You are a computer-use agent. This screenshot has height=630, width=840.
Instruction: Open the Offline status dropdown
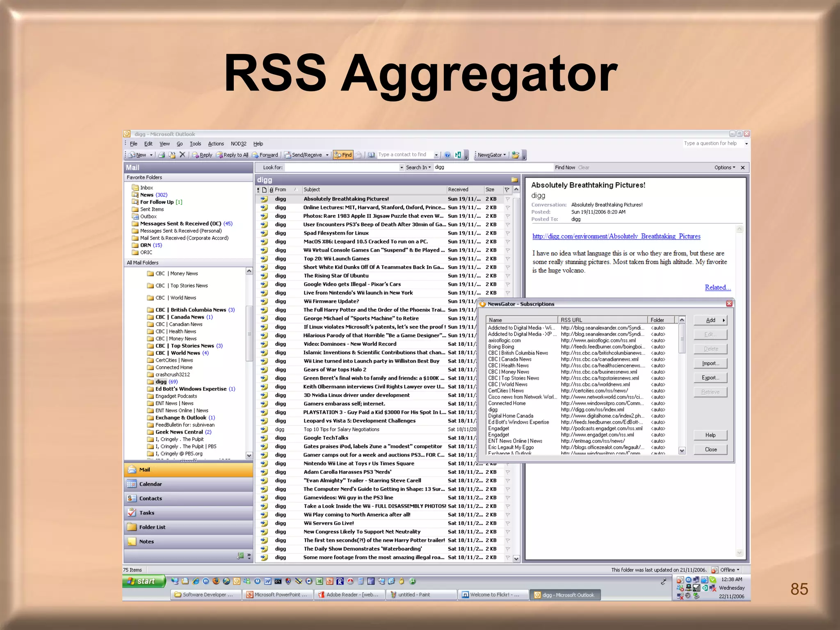730,570
